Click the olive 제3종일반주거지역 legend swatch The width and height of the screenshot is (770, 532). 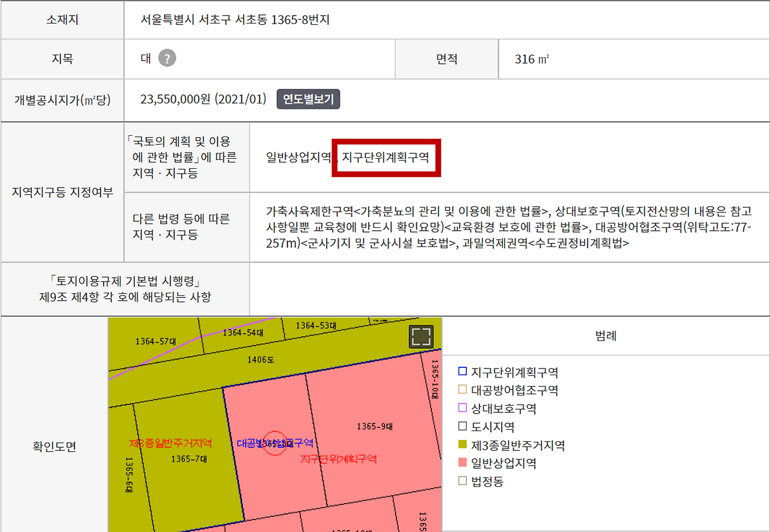[463, 445]
